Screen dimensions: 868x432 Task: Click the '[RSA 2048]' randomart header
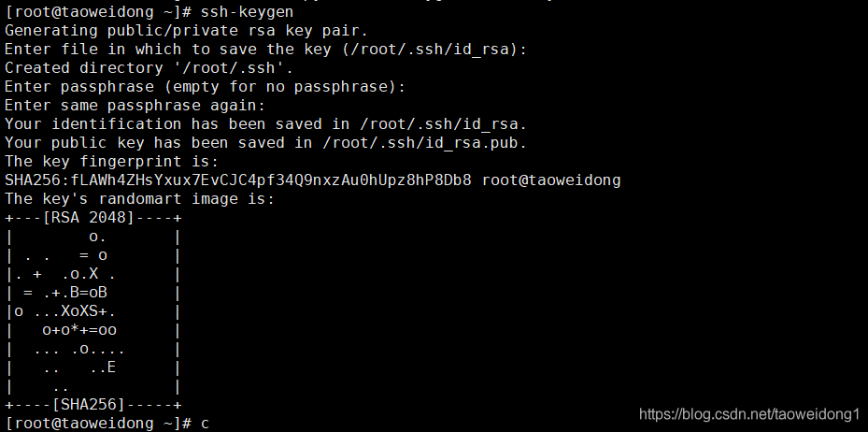click(x=89, y=218)
